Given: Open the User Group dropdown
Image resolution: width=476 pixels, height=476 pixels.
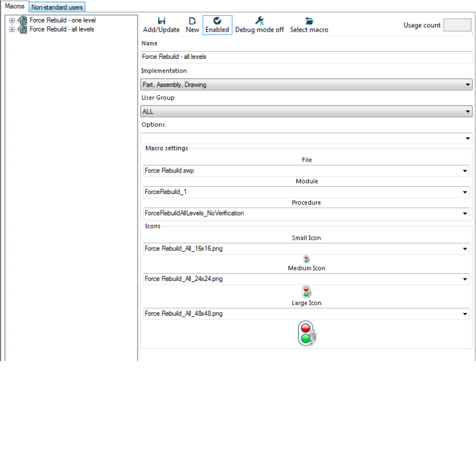Looking at the screenshot, I should point(306,111).
